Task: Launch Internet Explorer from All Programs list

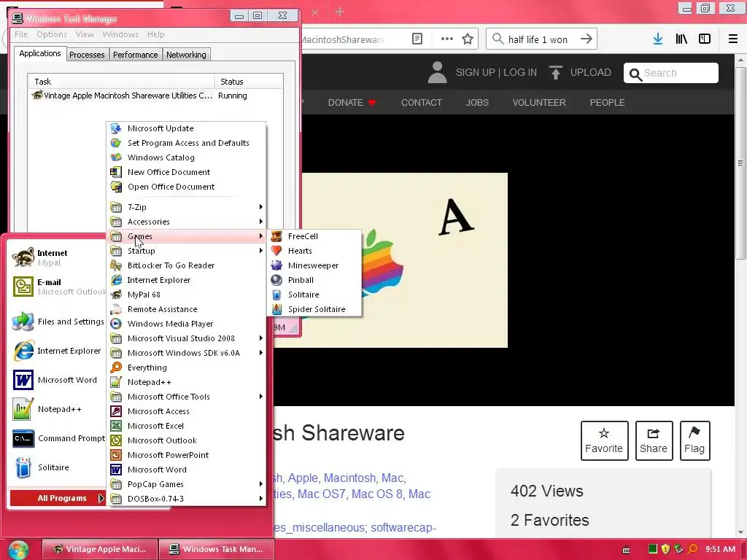Action: 186,280
